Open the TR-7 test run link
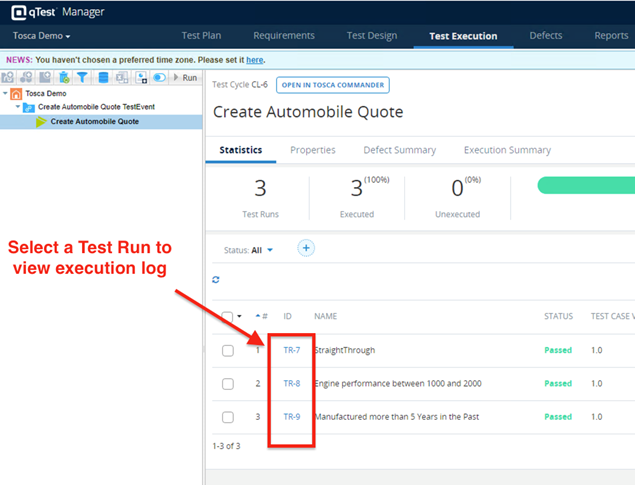 coord(291,351)
